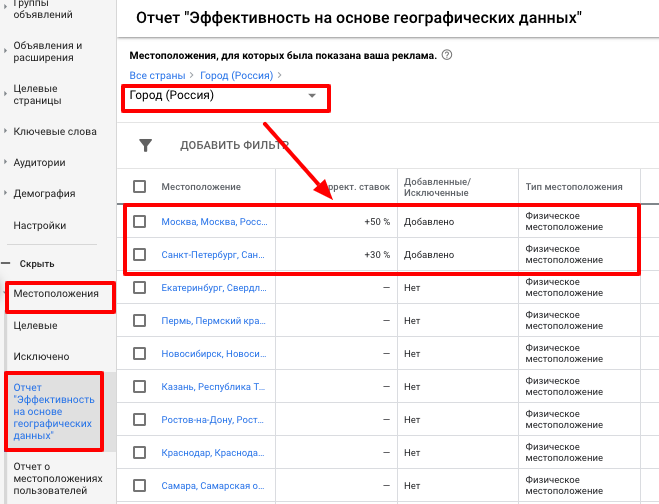Click the filter funnel icon
The height and width of the screenshot is (504, 659).
145,145
